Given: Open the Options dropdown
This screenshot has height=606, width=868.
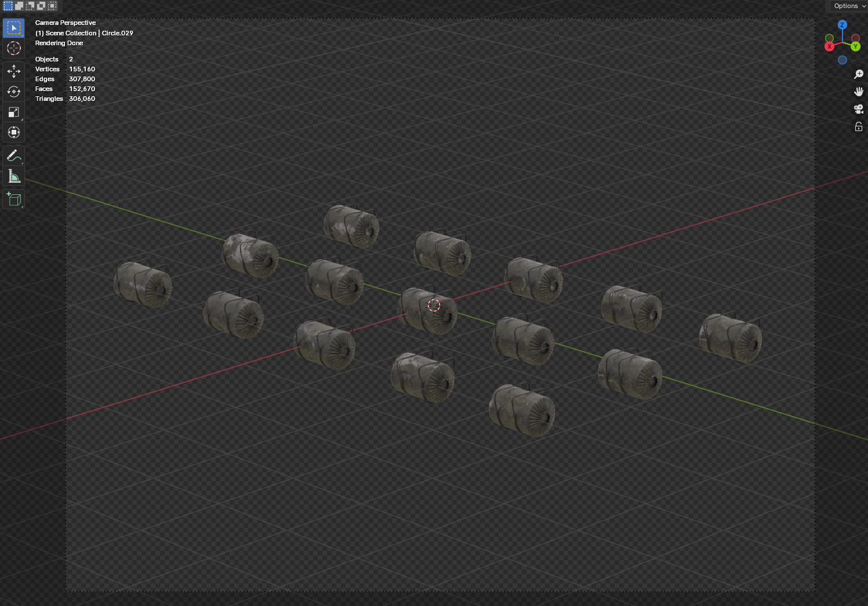Looking at the screenshot, I should pyautogui.click(x=849, y=6).
